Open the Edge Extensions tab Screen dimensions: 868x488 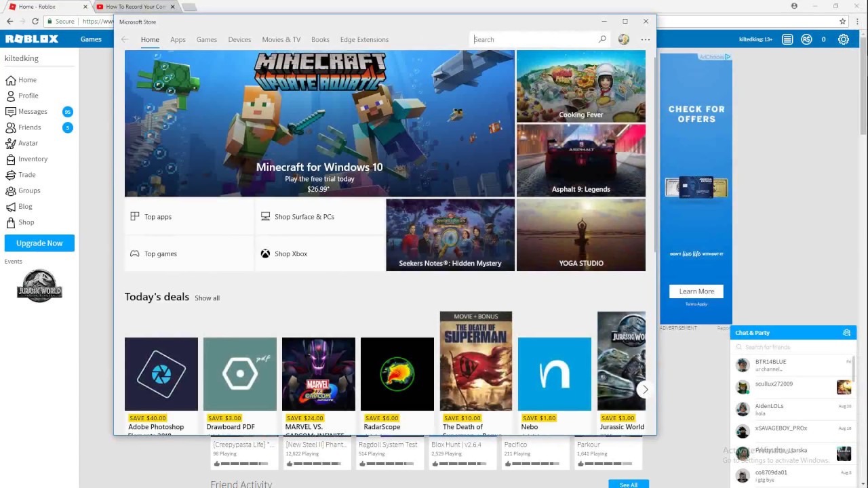pos(364,39)
